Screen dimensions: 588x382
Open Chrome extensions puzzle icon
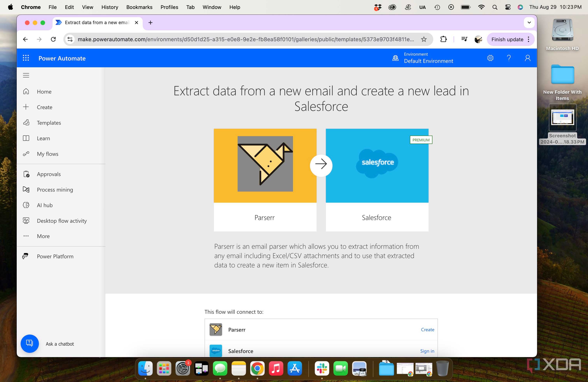[x=444, y=39]
